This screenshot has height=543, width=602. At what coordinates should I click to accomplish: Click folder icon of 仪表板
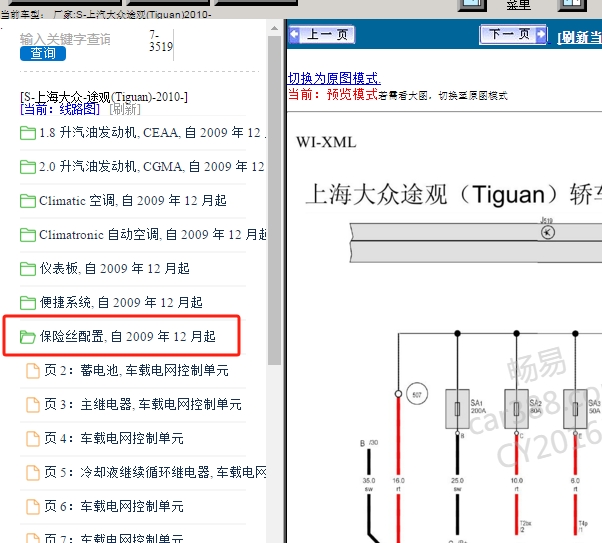click(28, 269)
